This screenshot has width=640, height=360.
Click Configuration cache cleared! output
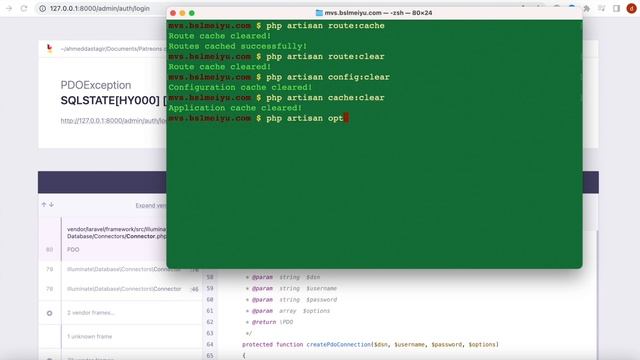(240, 87)
